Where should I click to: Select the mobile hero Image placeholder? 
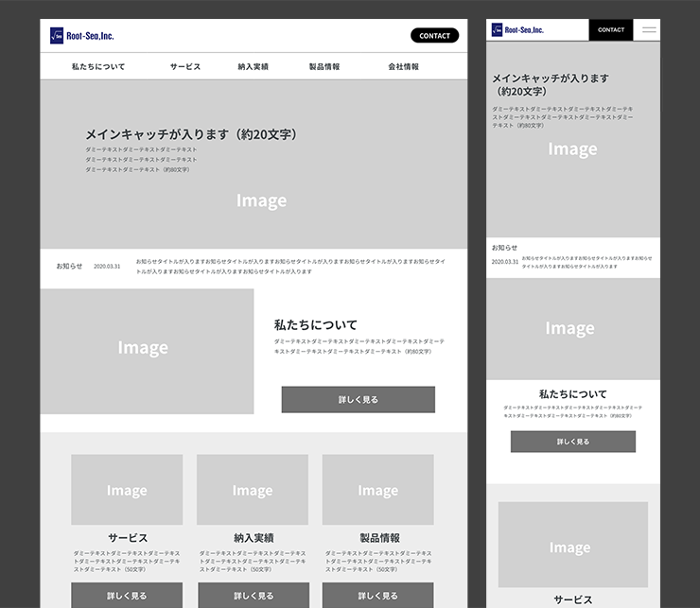(x=572, y=139)
